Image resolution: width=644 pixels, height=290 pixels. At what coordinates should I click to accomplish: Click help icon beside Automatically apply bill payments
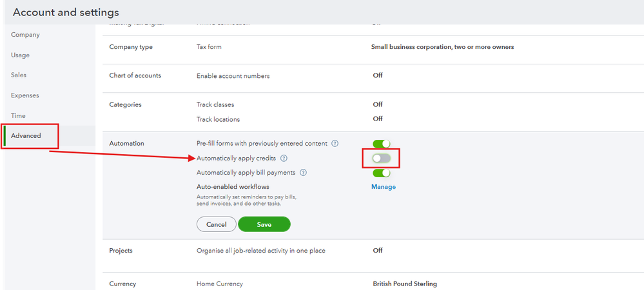(303, 173)
